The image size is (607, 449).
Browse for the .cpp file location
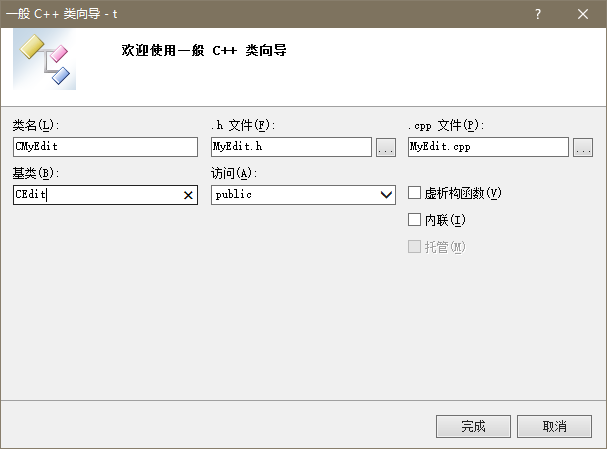click(x=583, y=148)
